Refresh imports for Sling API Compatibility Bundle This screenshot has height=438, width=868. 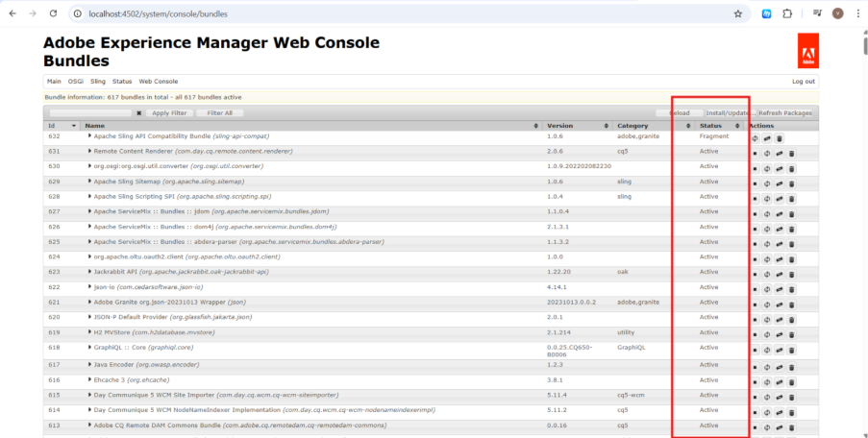[x=756, y=139]
